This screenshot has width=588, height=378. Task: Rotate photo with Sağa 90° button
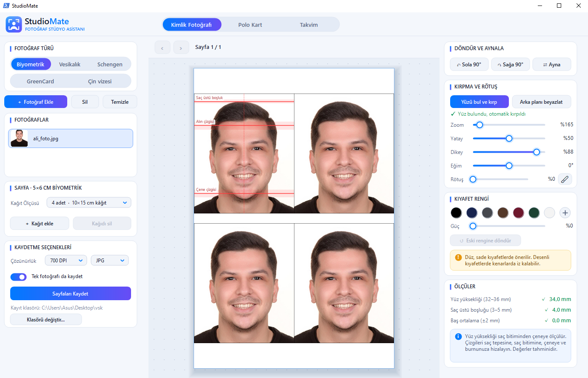coord(510,65)
